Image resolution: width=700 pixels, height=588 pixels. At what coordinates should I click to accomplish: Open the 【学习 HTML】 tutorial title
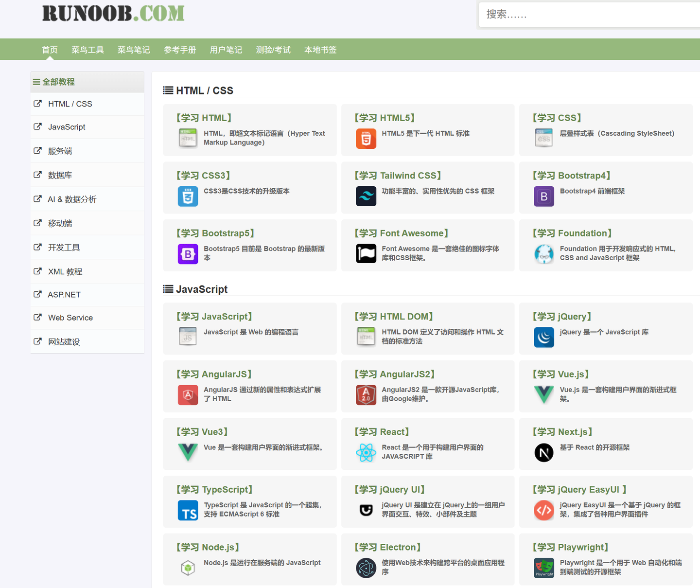click(204, 118)
